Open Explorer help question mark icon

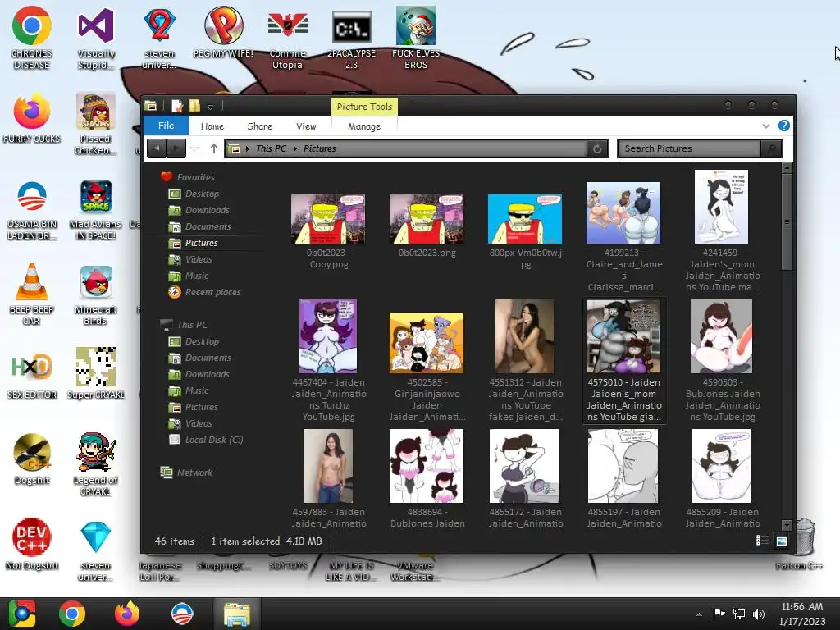coord(783,126)
